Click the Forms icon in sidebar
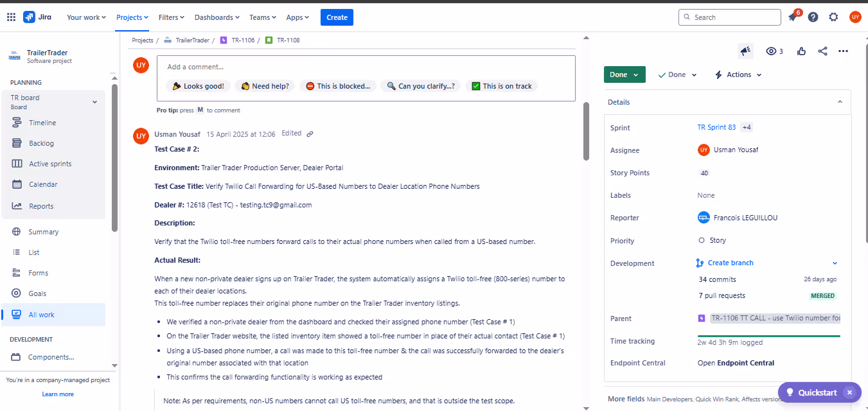The width and height of the screenshot is (868, 411). coord(17,273)
